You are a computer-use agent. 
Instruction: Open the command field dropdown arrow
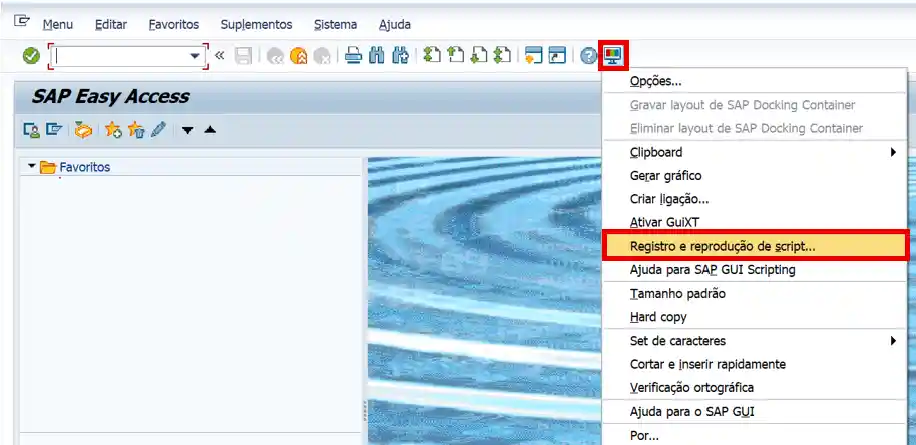click(x=195, y=56)
